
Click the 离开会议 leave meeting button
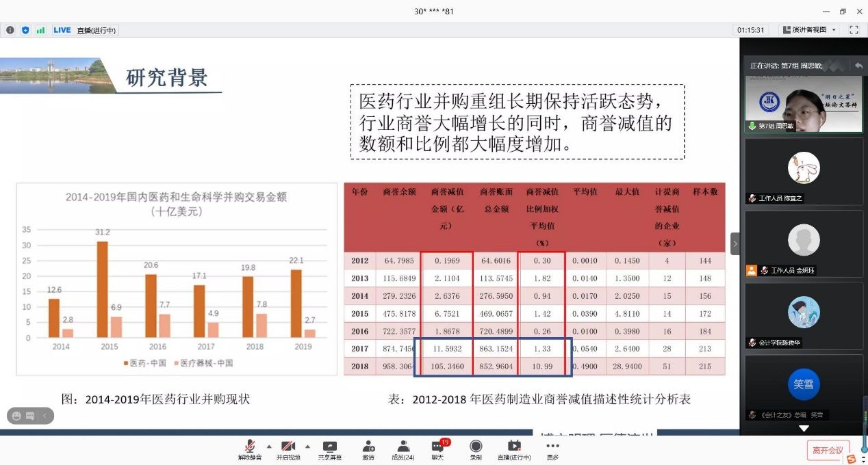tap(828, 450)
